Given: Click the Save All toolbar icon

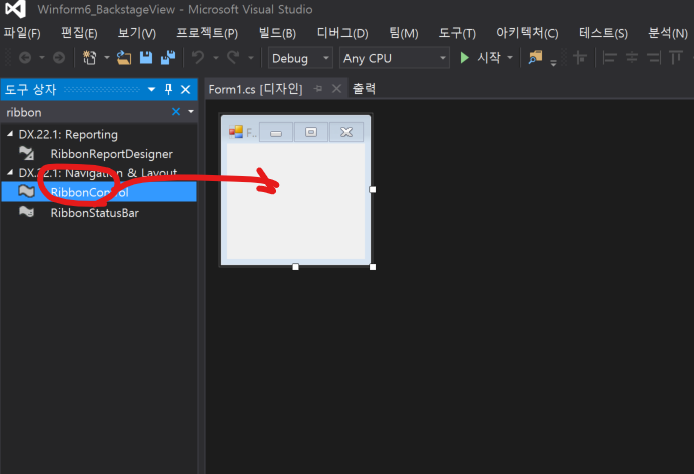Looking at the screenshot, I should [x=168, y=58].
